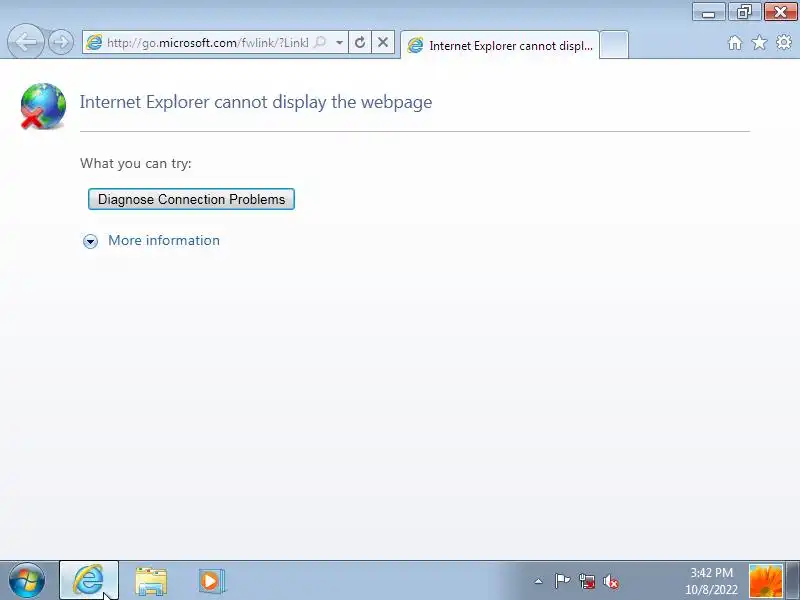Go back with the Back arrow button
Screen dimensions: 800x600
click(26, 41)
